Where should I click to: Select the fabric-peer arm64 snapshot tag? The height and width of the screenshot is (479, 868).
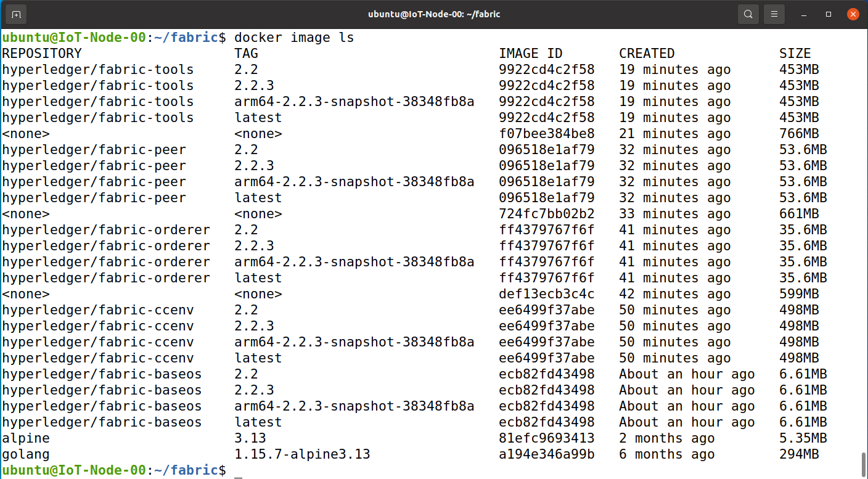354,182
